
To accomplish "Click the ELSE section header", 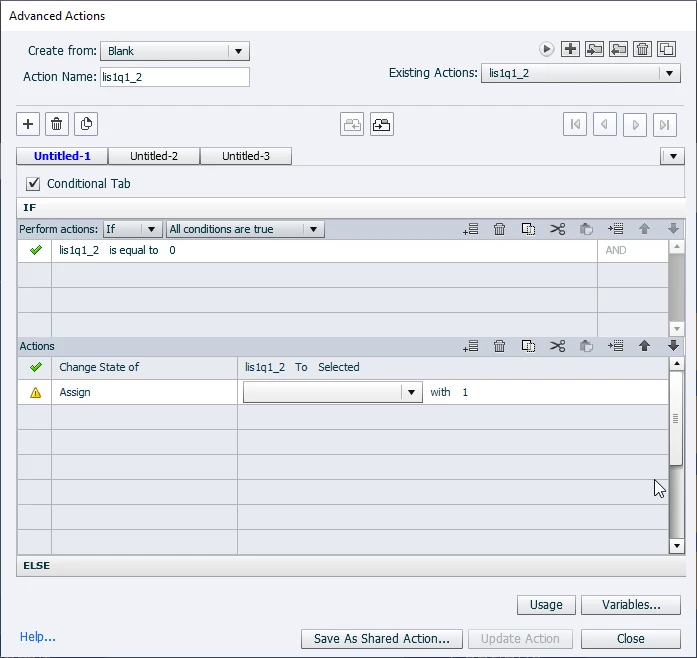I will [351, 566].
